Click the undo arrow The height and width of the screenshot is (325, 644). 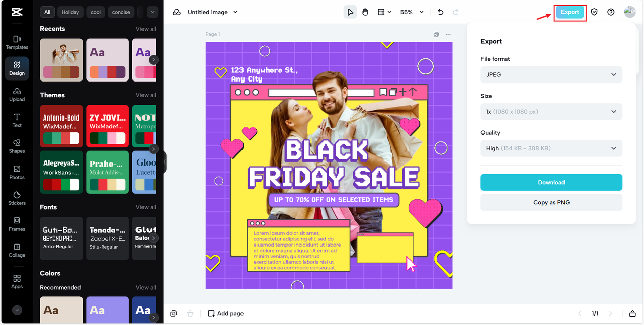tap(441, 12)
